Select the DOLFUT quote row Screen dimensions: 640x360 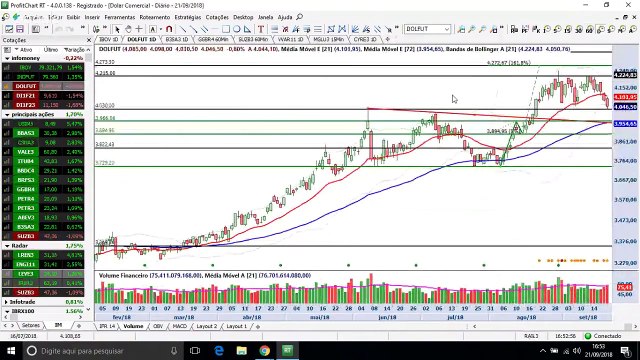(x=43, y=86)
